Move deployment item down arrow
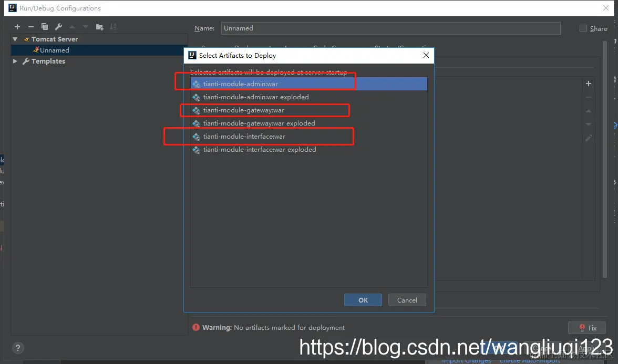The width and height of the screenshot is (618, 364). click(x=589, y=124)
